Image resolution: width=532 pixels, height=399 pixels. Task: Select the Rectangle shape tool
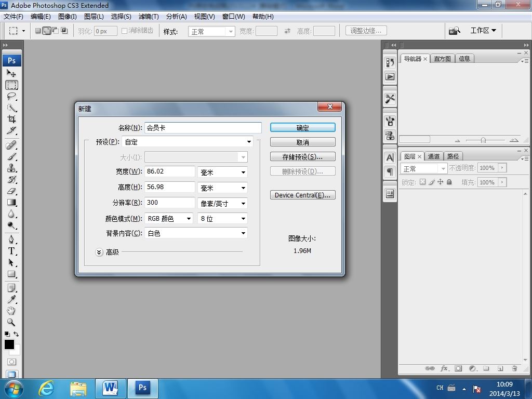(x=11, y=274)
